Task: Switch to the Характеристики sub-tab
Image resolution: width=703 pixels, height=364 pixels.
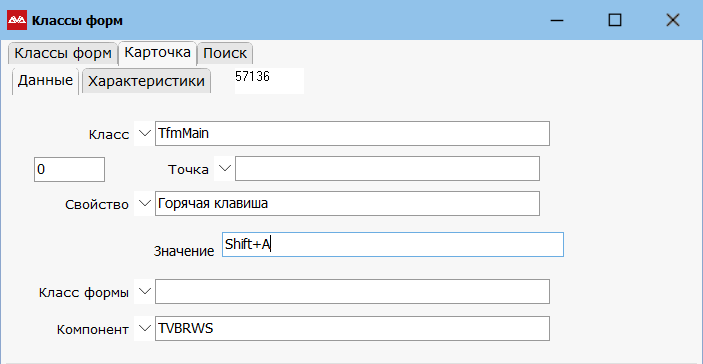Action: [x=147, y=81]
